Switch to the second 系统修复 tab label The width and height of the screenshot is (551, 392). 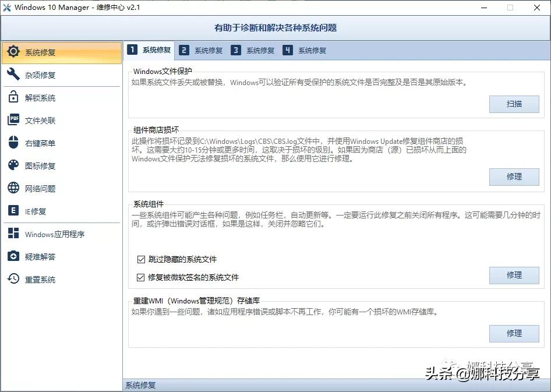click(x=209, y=51)
